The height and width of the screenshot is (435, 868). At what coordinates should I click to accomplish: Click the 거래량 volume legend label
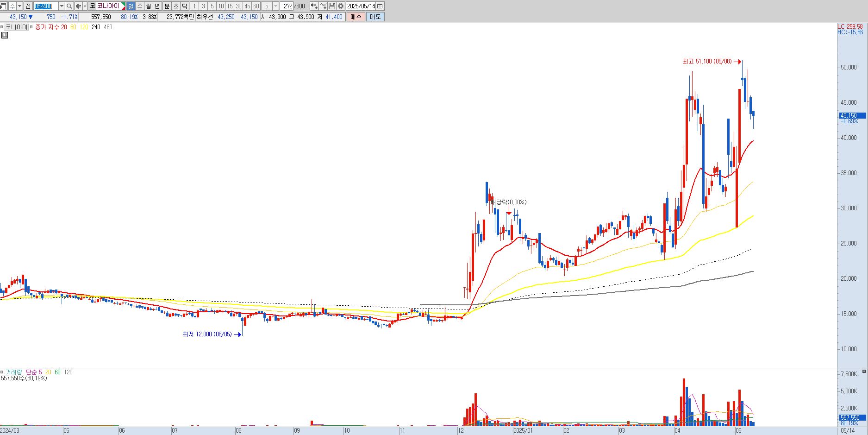click(13, 372)
